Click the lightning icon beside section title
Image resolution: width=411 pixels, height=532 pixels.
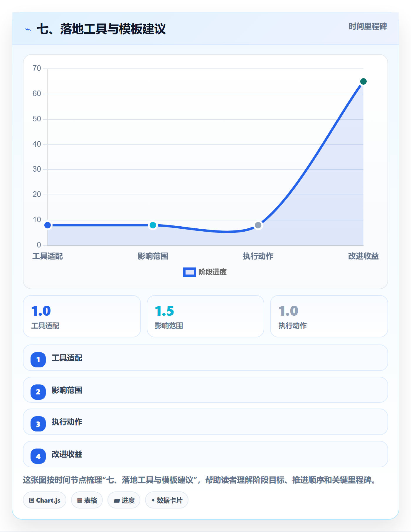28,29
